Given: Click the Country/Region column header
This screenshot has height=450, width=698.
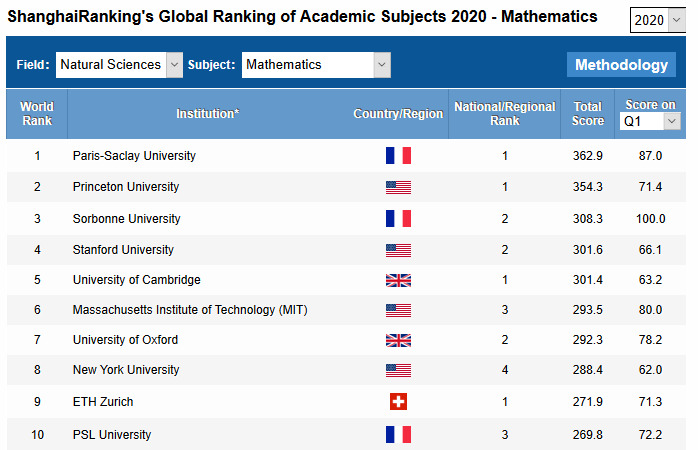Looking at the screenshot, I should pyautogui.click(x=398, y=114).
